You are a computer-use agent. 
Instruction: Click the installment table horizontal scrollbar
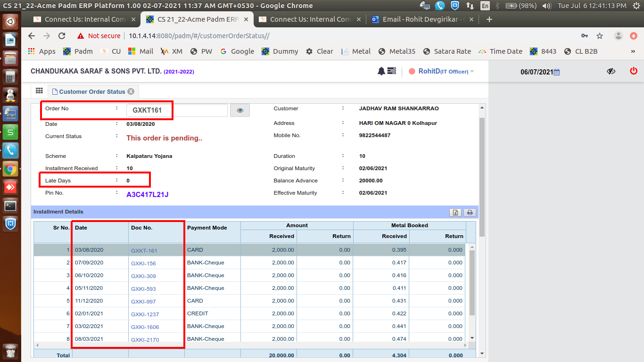tap(252, 346)
